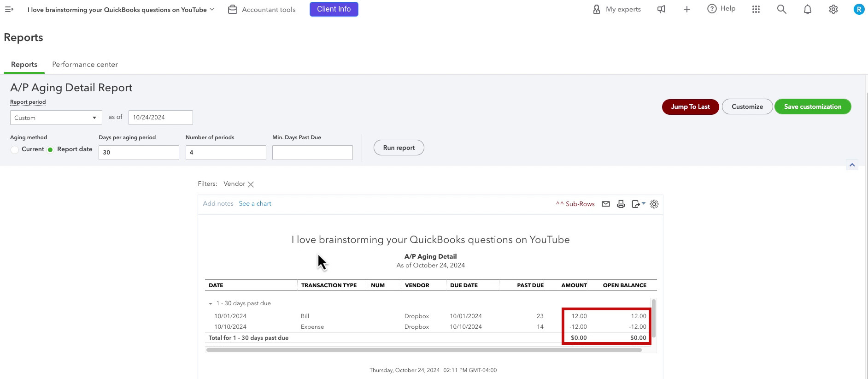The image size is (868, 379).
Task: Click the -12.00 amount in Expense row
Action: 578,327
